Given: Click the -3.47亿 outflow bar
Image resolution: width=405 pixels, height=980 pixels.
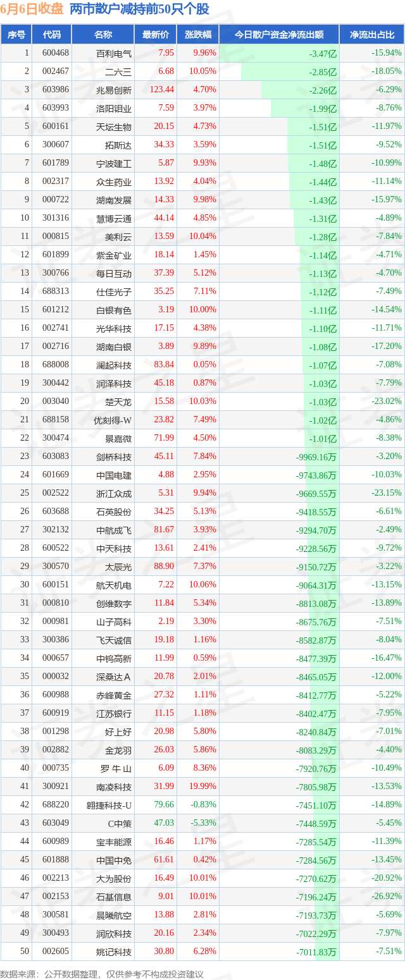Looking at the screenshot, I should (323, 53).
